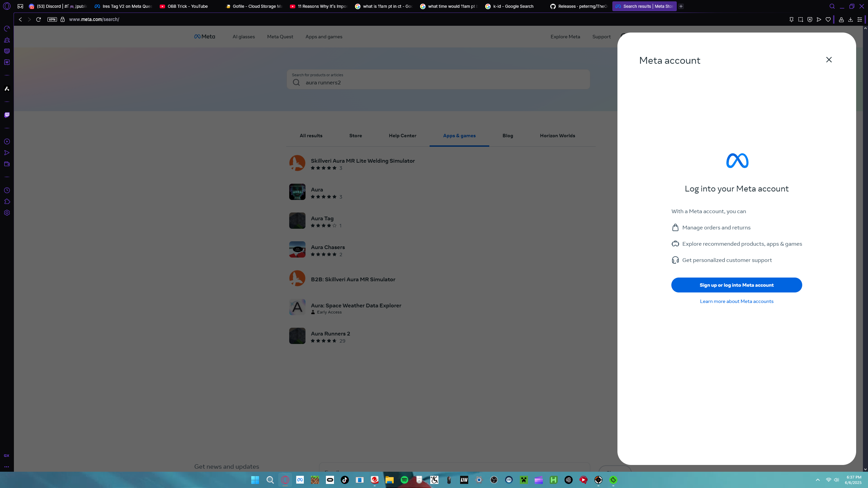Viewport: 868px width, 488px height.
Task: Click the Aura Chasers app thumbnail
Action: point(297,249)
